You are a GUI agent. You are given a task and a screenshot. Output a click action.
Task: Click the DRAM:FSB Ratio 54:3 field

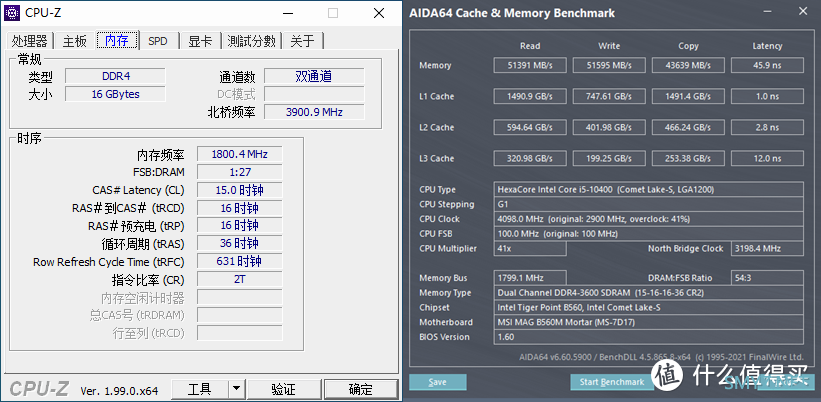pos(767,278)
